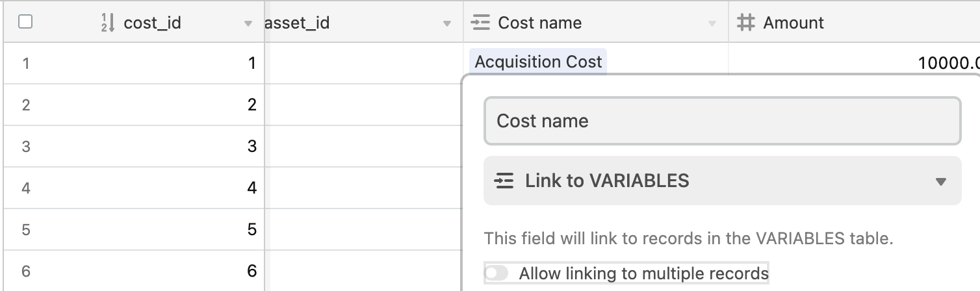This screenshot has height=291, width=980.
Task: Click the Amount cell showing 10000
Action: [854, 63]
